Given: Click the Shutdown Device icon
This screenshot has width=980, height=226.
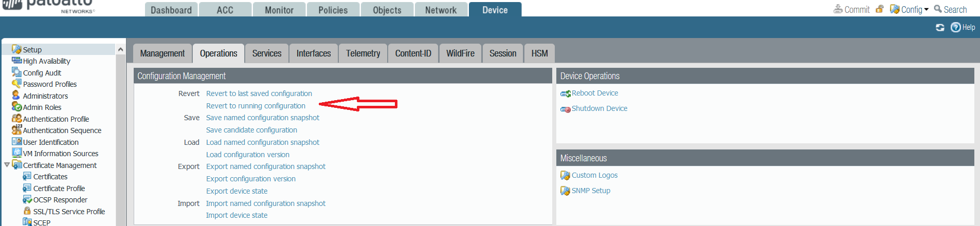Looking at the screenshot, I should click(565, 109).
